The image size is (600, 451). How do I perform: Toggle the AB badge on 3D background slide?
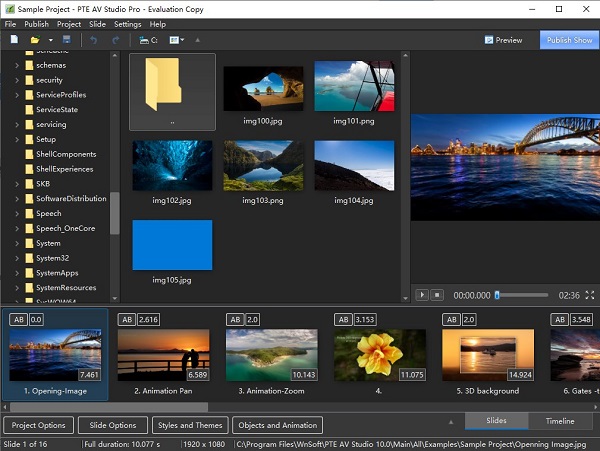pyautogui.click(x=451, y=319)
